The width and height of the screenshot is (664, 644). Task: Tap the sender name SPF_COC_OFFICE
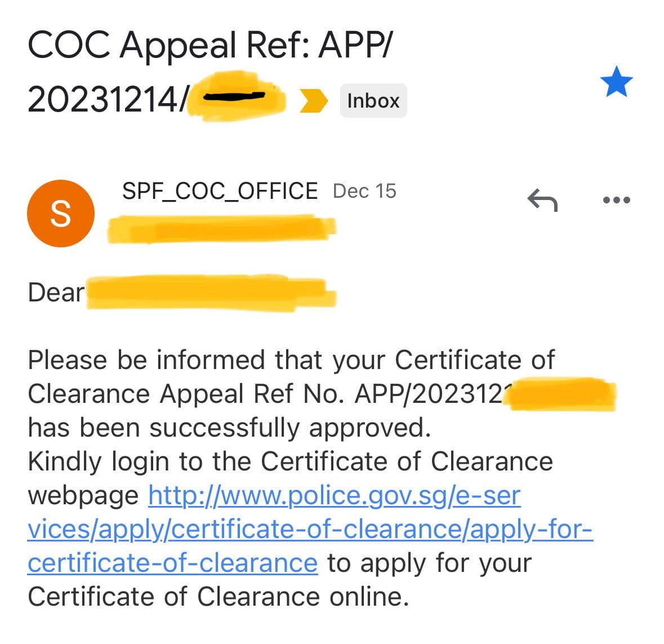click(220, 191)
